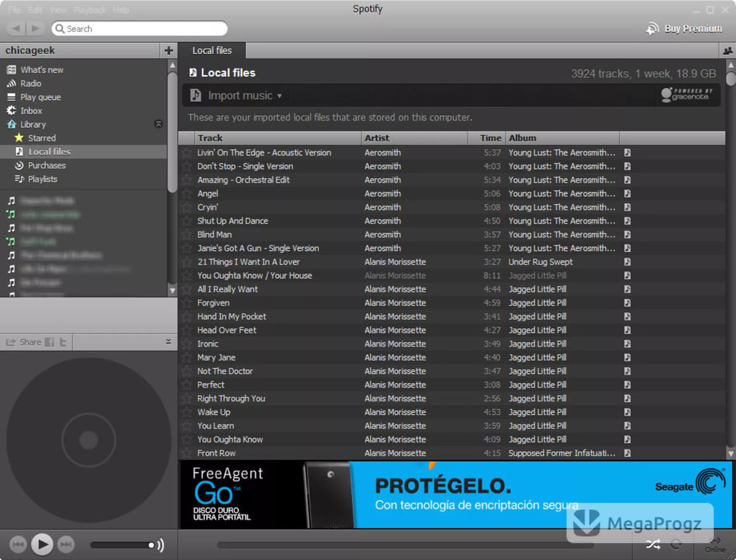Click album Under Rug Swept

(540, 262)
